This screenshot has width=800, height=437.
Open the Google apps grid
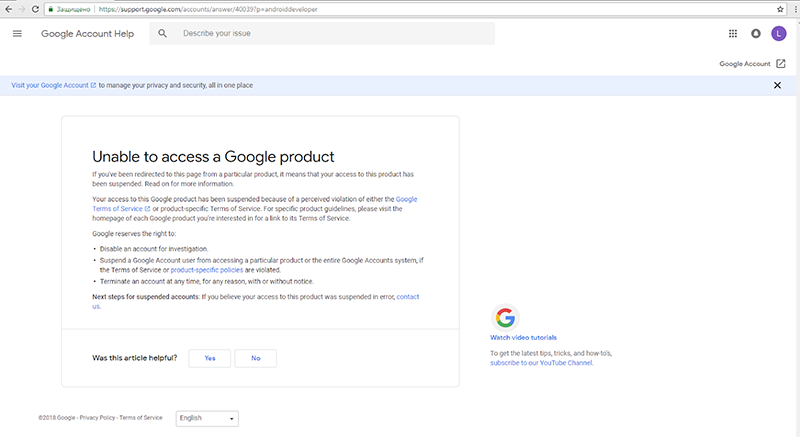pos(733,34)
